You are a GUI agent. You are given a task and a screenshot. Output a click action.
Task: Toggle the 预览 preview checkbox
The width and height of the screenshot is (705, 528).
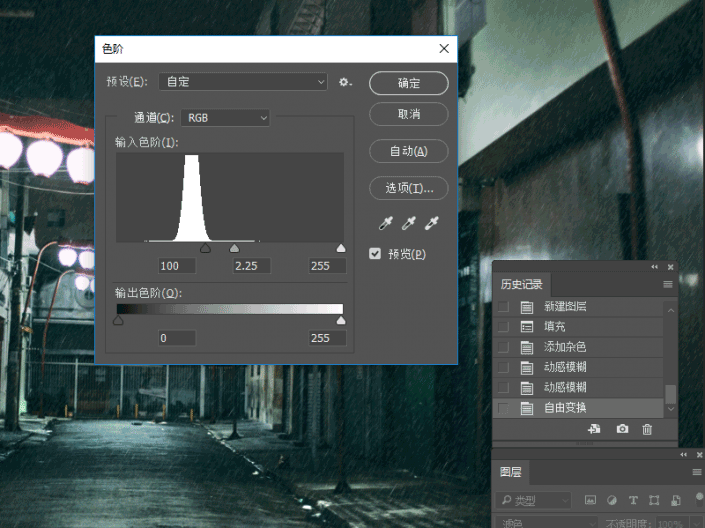tap(375, 254)
